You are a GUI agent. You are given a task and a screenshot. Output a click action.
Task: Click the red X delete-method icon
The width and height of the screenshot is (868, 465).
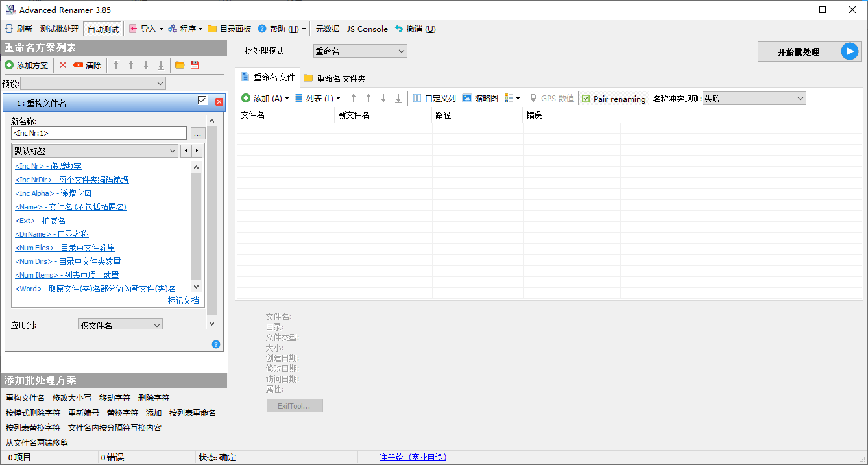pyautogui.click(x=63, y=65)
